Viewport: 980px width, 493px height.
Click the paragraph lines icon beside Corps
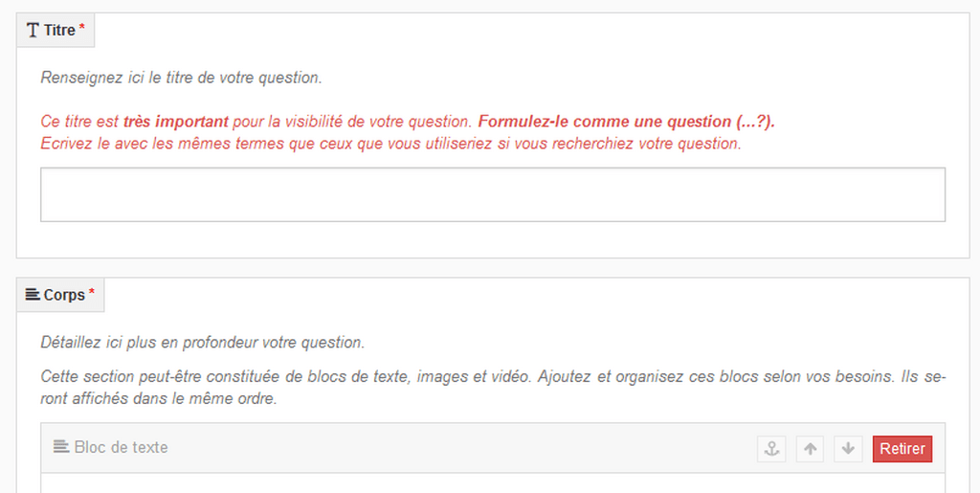tap(33, 294)
